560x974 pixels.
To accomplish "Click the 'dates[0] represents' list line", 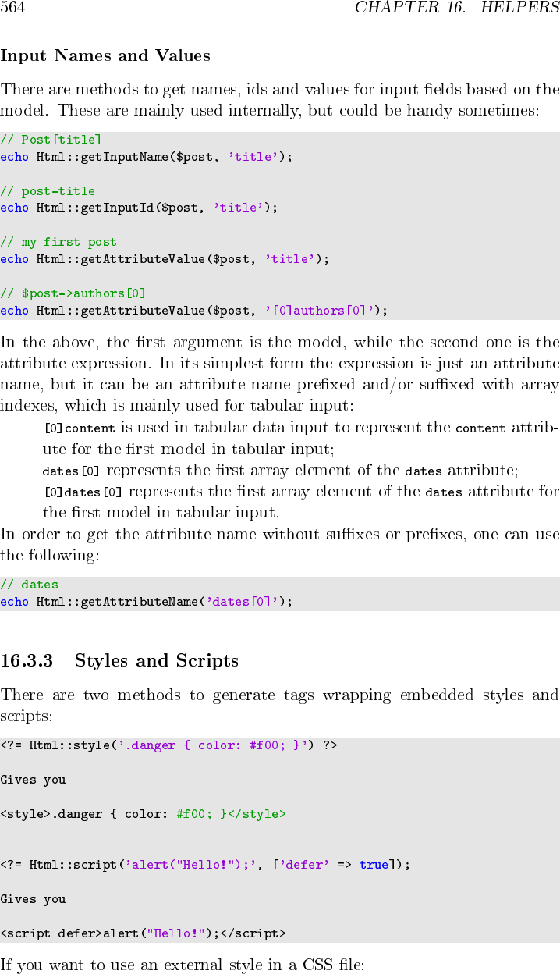I will [281, 471].
